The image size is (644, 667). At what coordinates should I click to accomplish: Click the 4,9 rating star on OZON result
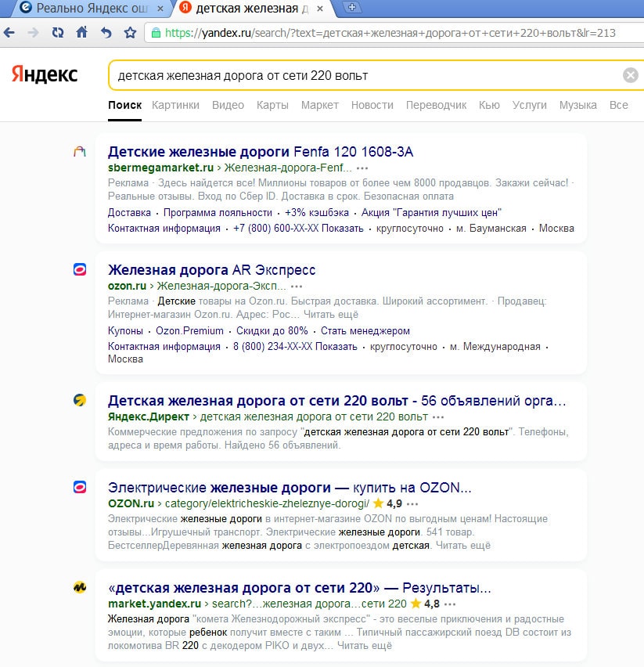click(378, 503)
